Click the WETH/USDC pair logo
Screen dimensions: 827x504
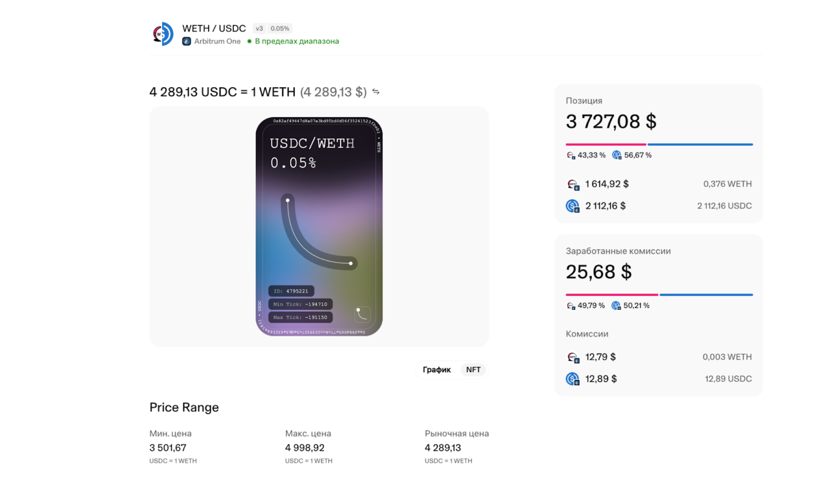[163, 34]
